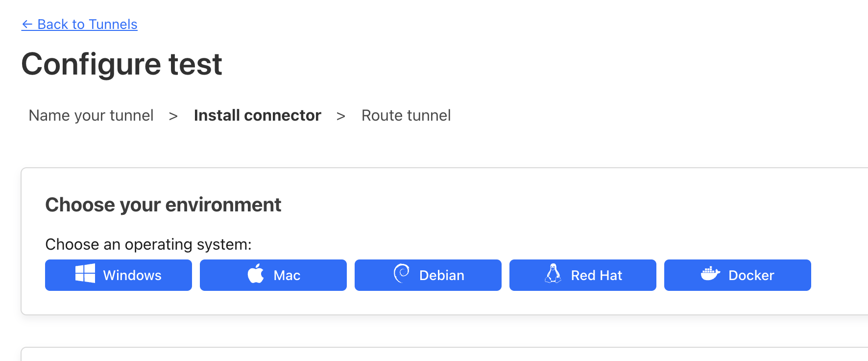Click the Apple logo icon
The image size is (868, 361).
point(256,273)
